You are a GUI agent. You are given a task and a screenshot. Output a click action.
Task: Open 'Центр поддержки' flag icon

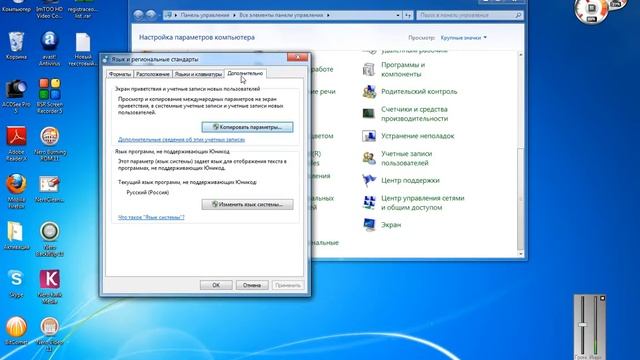(369, 180)
